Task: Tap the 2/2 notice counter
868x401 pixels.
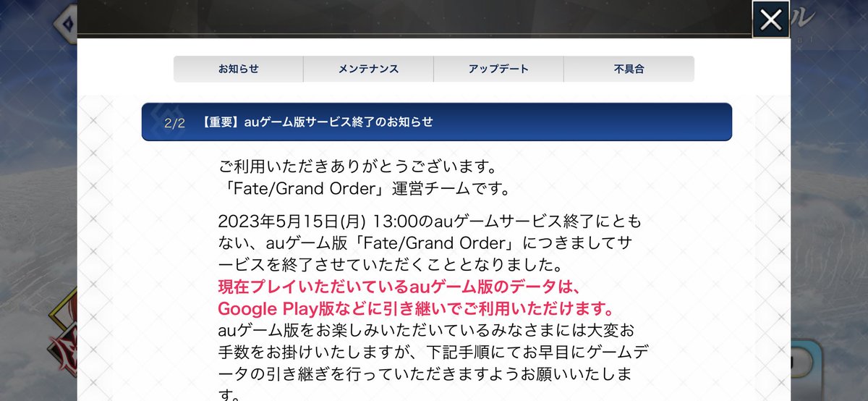Action: click(x=174, y=122)
